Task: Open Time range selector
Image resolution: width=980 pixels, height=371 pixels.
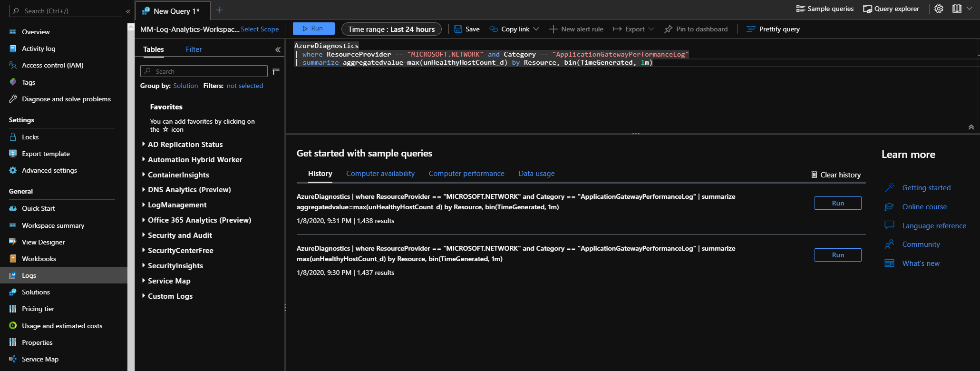Action: coord(391,29)
